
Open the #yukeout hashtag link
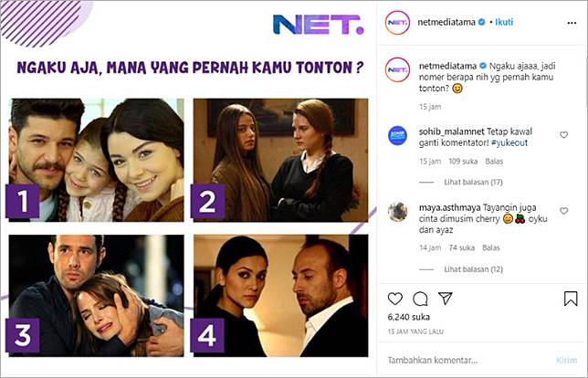pos(509,142)
